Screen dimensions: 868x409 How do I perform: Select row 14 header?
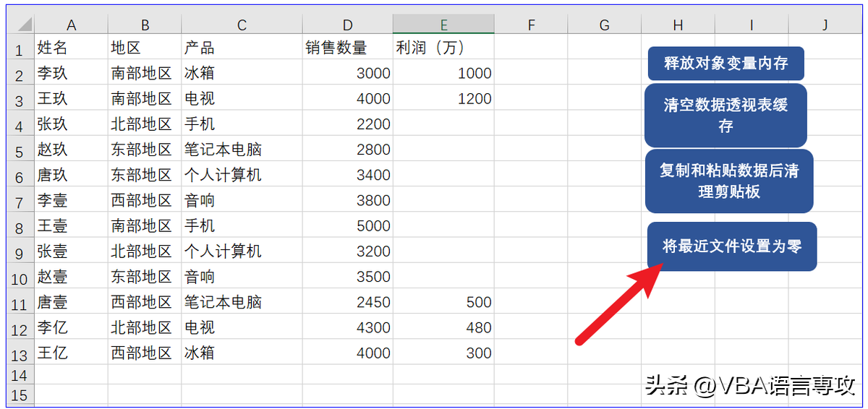(x=20, y=376)
